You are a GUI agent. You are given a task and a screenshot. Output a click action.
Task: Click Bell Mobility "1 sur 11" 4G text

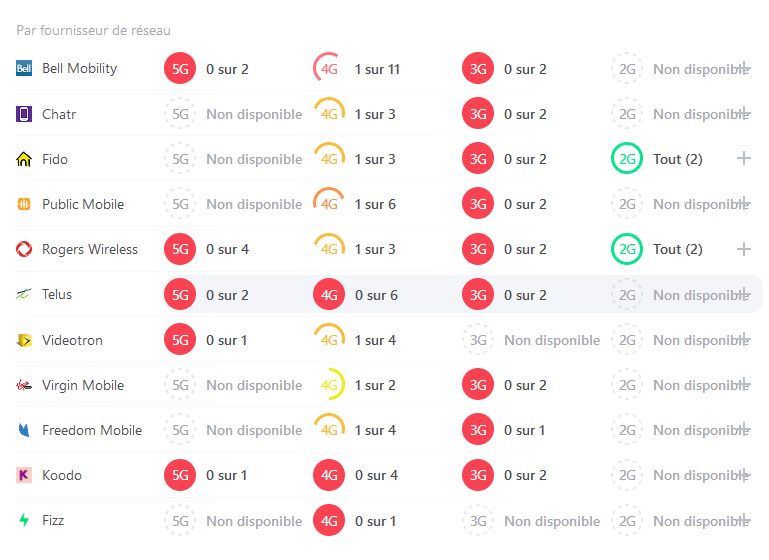click(377, 69)
